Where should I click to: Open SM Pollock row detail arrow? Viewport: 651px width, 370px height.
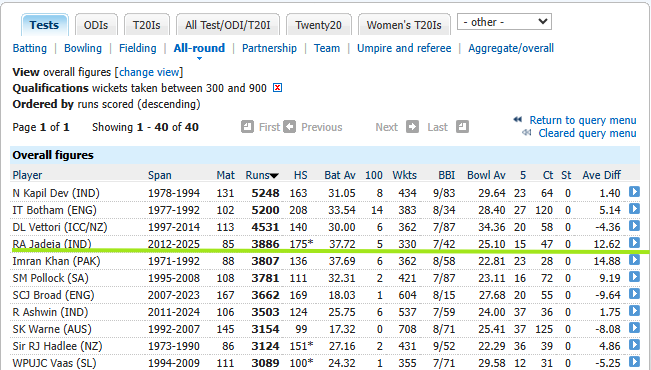click(634, 277)
